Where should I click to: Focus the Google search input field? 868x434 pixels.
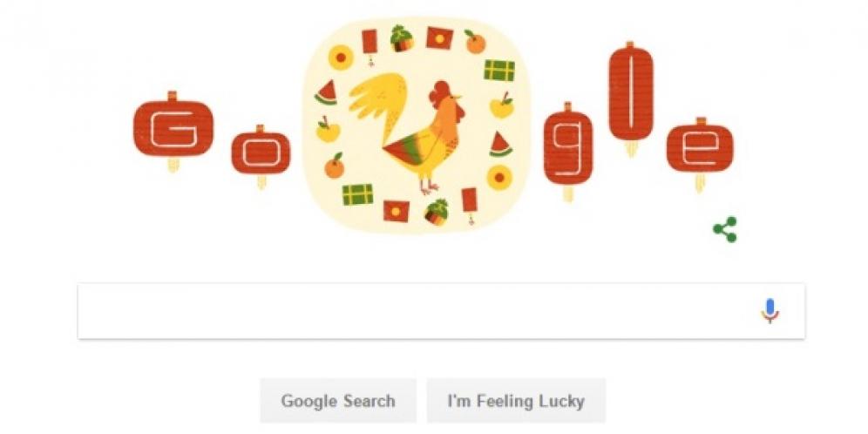(x=441, y=311)
